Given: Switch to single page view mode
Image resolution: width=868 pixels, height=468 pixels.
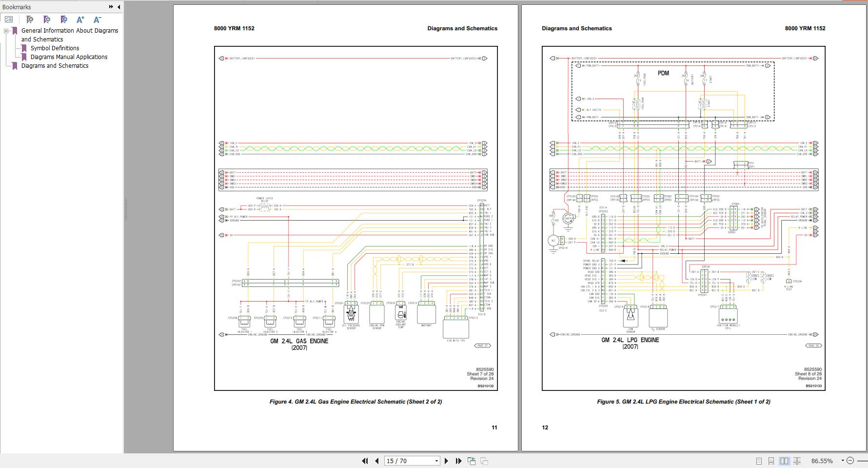Looking at the screenshot, I should click(759, 461).
